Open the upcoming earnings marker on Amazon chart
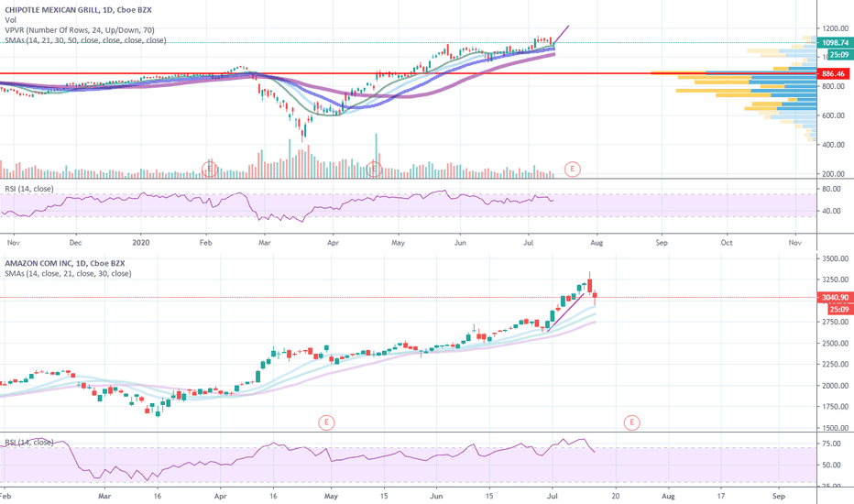The image size is (854, 504). point(631,422)
